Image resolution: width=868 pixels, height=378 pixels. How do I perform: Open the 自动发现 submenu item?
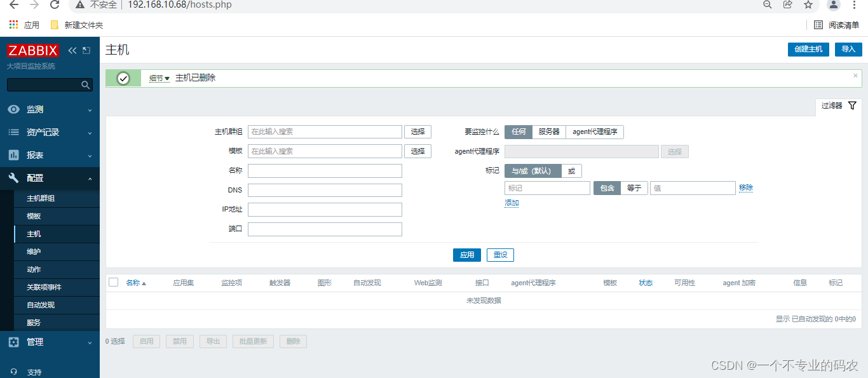click(57, 305)
